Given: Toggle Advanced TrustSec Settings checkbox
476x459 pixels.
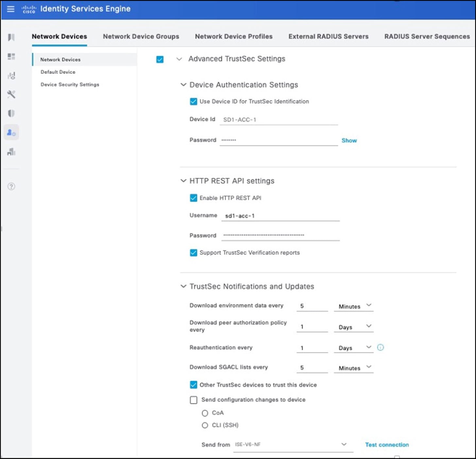Looking at the screenshot, I should (160, 59).
